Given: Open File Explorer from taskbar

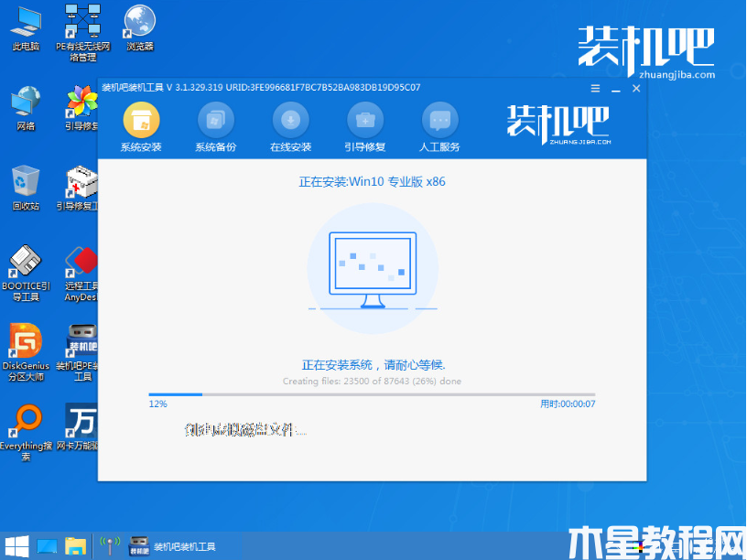Looking at the screenshot, I should (75, 546).
